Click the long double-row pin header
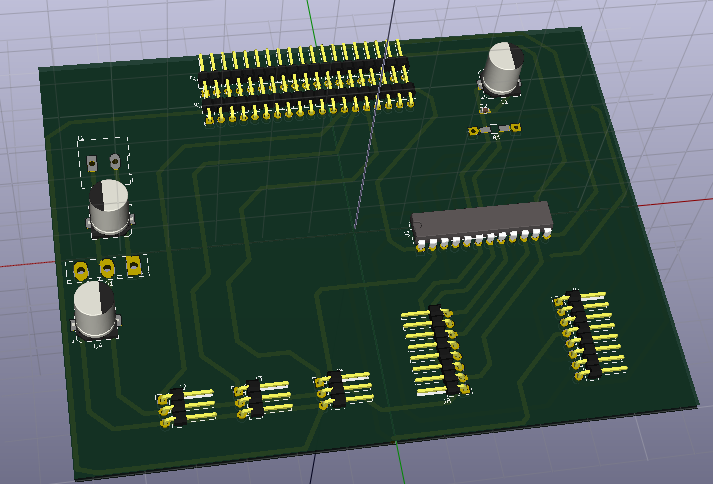Screen dimensions: 713x484 point(305,84)
